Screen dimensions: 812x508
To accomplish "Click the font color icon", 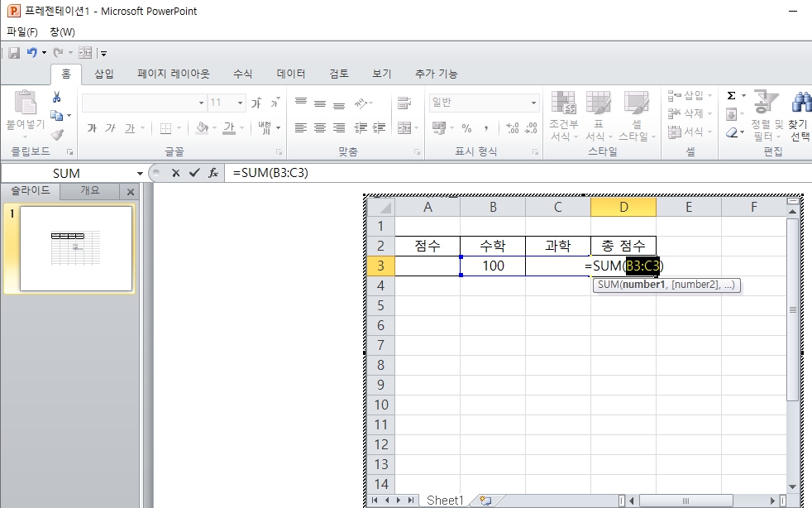I will tap(229, 128).
